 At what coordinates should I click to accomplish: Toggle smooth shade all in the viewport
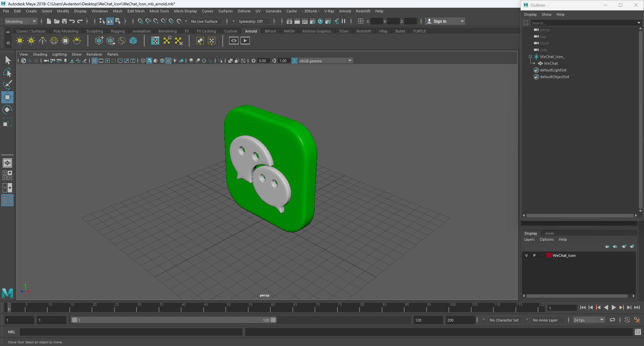150,61
